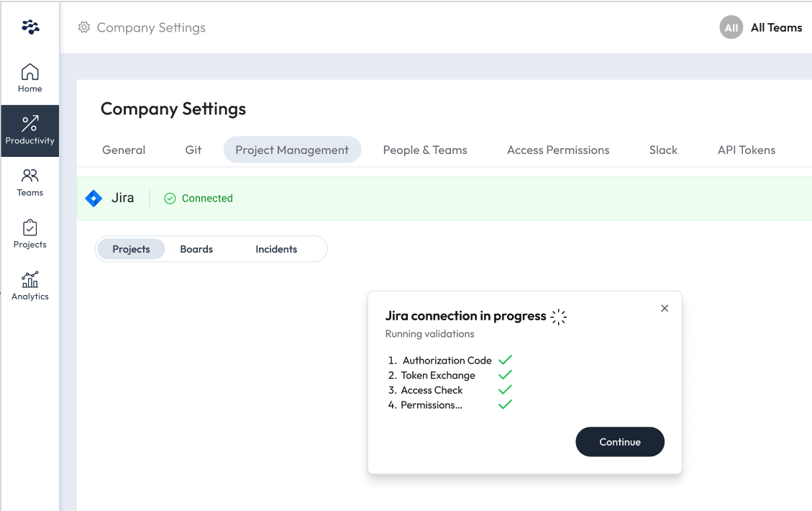Viewport: 812px width, 511px height.
Task: Select the Boards segment toggle
Action: (x=196, y=249)
